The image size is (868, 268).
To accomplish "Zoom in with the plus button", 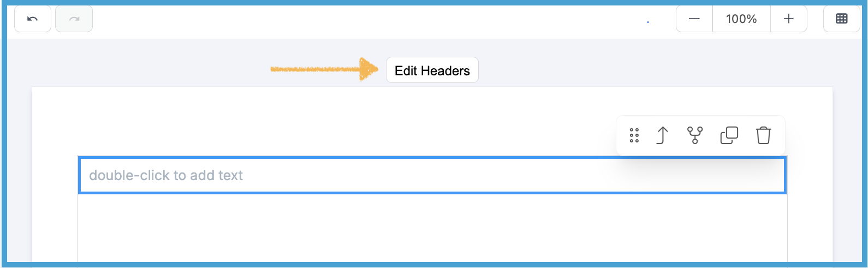I will pyautogui.click(x=788, y=19).
